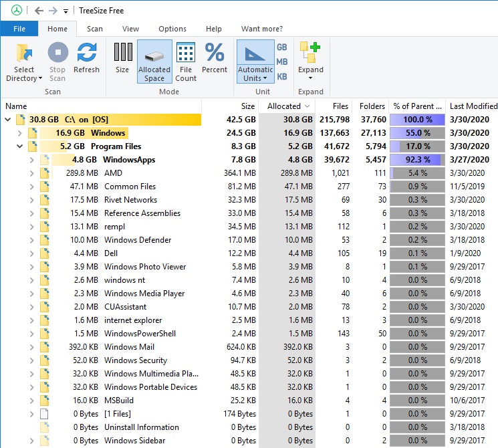The image size is (498, 448).
Task: Switch to the Scan ribbon tab
Action: [95, 29]
